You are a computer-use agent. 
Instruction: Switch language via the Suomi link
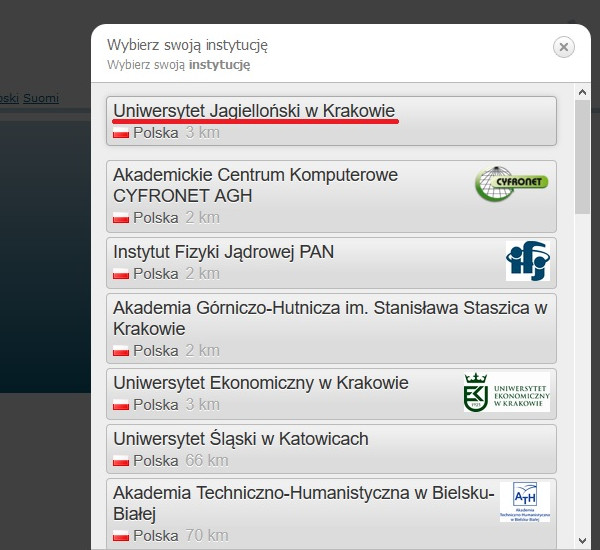pos(41,98)
